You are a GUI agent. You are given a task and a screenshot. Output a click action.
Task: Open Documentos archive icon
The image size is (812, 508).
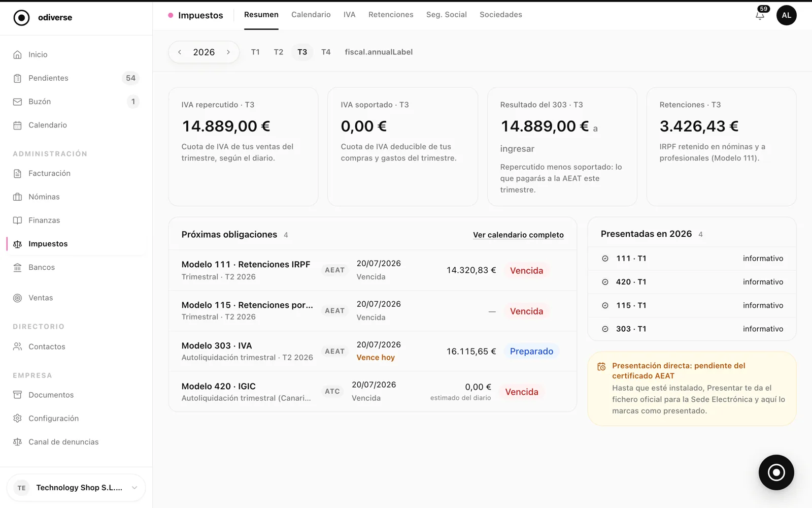(17, 395)
